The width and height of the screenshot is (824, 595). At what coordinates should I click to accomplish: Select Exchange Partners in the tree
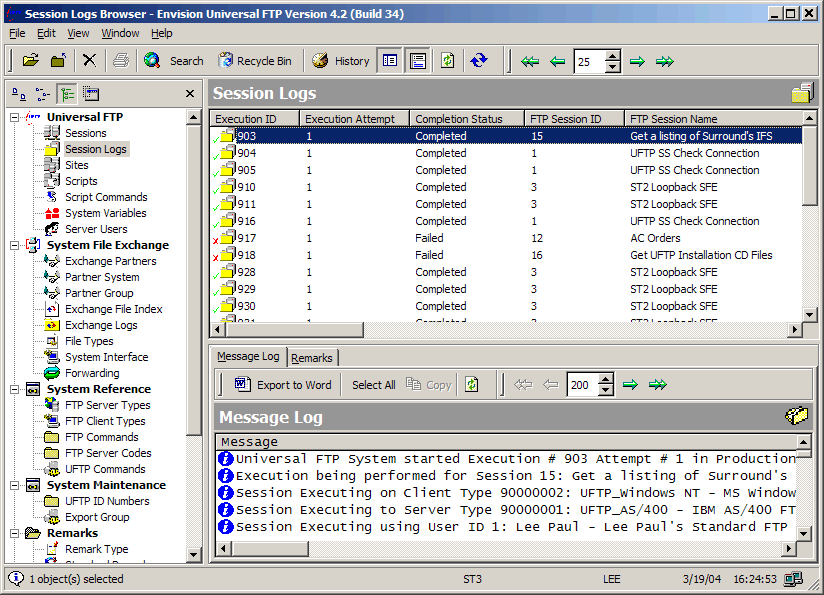(110, 261)
